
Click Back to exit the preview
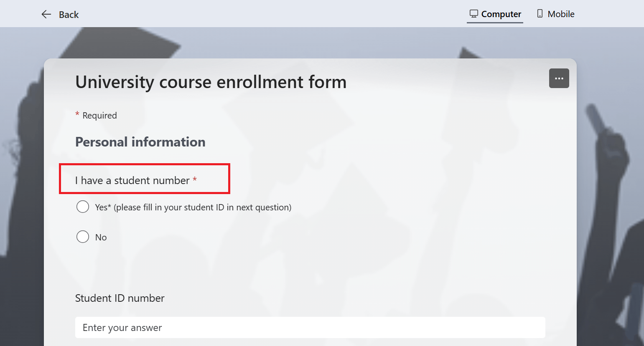pyautogui.click(x=59, y=14)
